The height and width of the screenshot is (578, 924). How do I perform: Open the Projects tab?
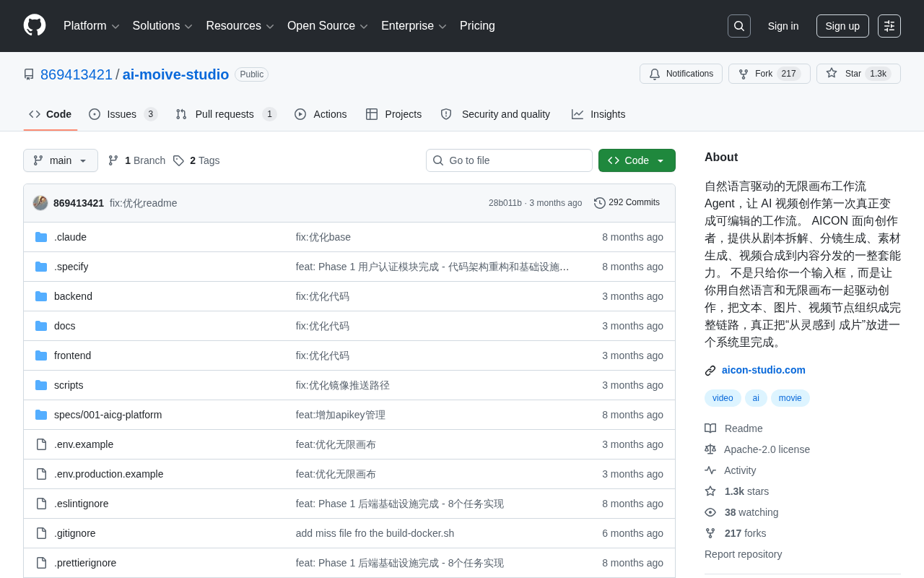click(x=394, y=114)
